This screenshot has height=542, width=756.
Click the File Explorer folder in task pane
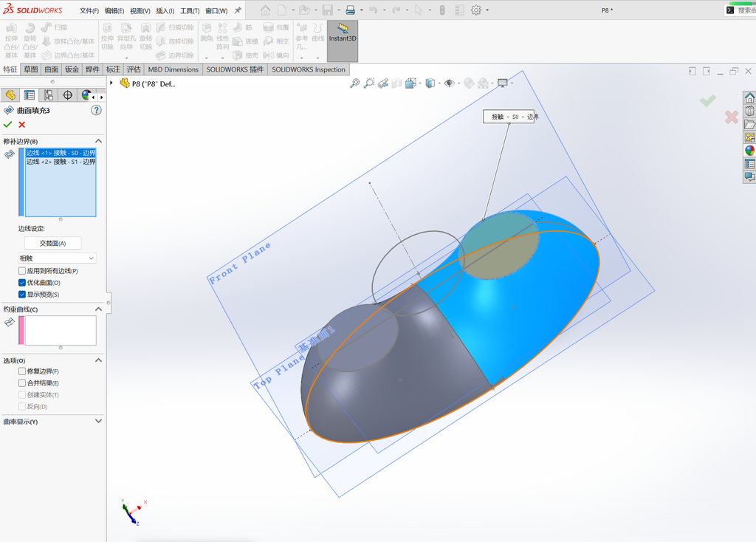point(750,124)
